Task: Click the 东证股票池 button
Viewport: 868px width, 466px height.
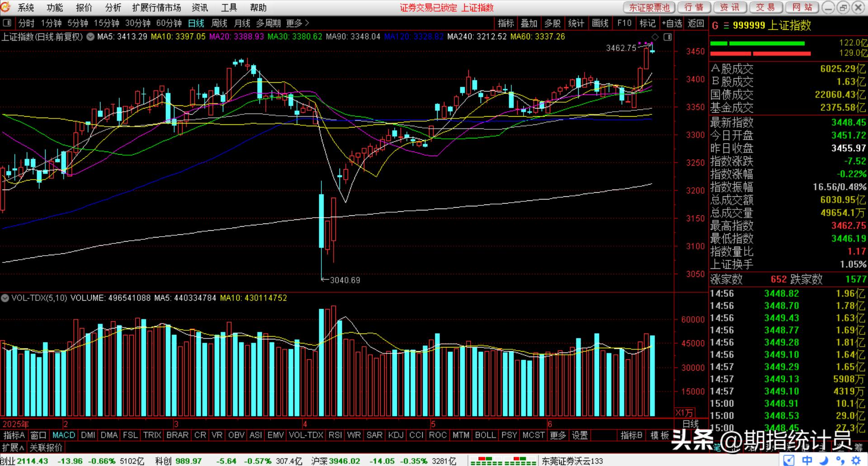Action: tap(649, 8)
